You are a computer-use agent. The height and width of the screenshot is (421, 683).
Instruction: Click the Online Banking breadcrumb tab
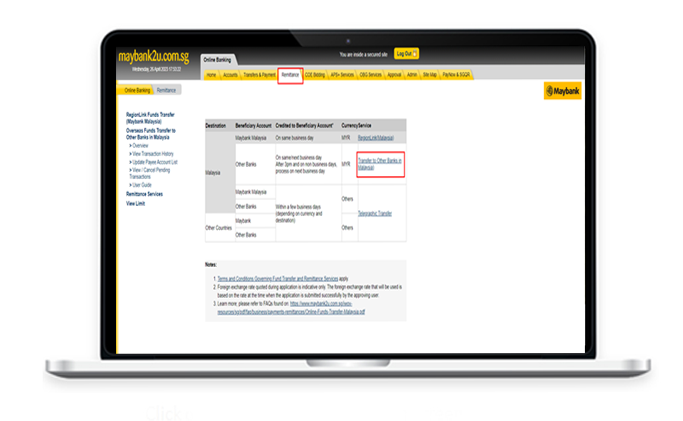pyautogui.click(x=137, y=90)
